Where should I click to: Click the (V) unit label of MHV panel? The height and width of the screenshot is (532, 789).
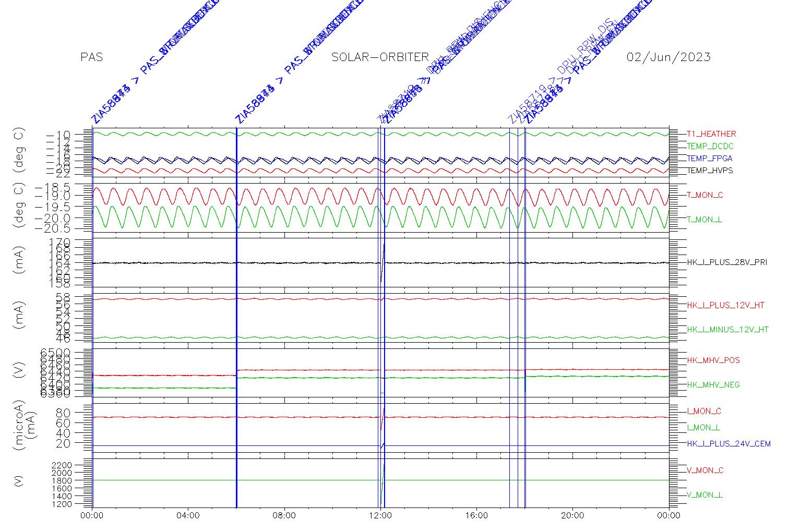click(x=19, y=371)
